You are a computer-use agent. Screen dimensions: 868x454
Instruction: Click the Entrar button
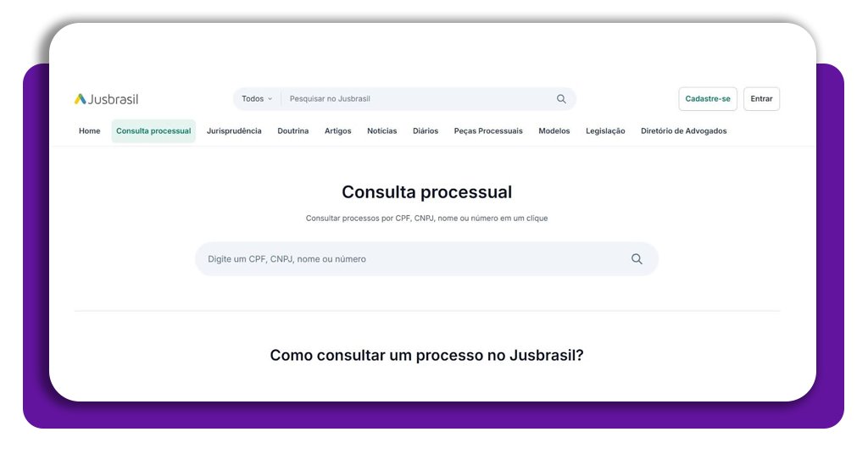click(761, 99)
